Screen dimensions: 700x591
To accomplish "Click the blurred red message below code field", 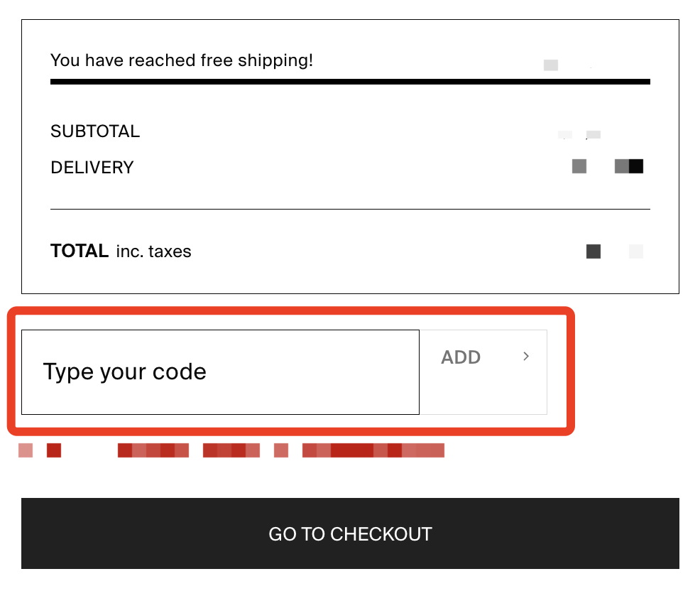I will point(231,450).
